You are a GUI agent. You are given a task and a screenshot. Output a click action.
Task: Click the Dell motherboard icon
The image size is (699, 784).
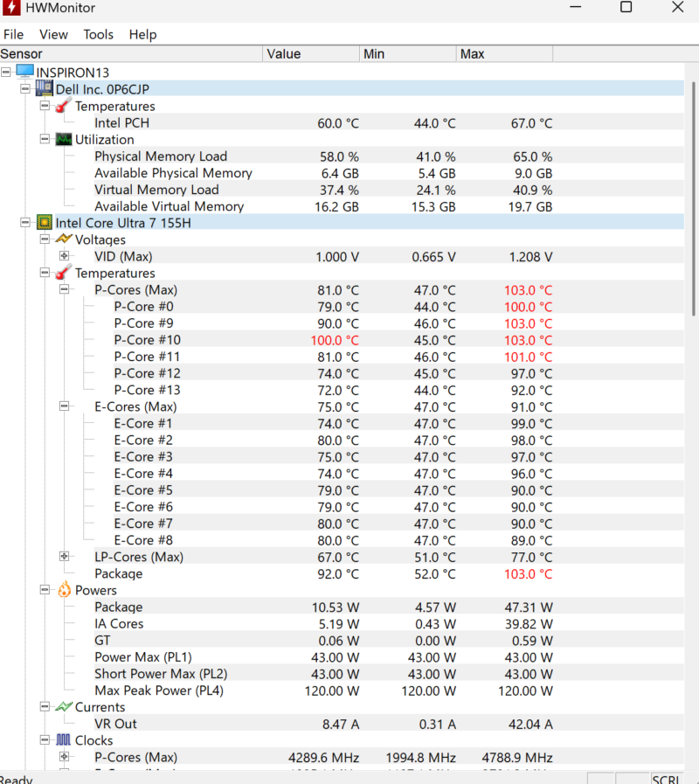click(x=45, y=89)
